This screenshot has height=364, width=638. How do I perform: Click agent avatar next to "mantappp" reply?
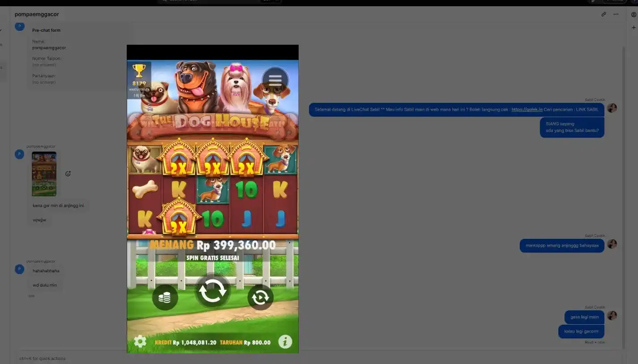(x=612, y=244)
